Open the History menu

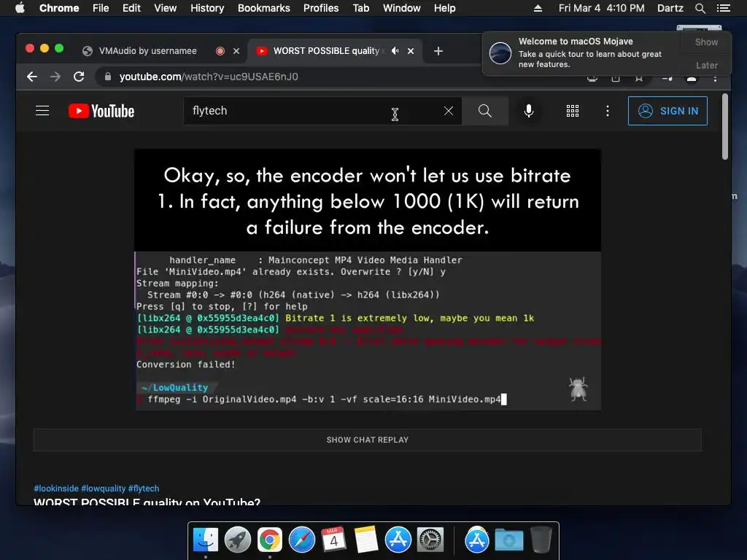point(207,8)
